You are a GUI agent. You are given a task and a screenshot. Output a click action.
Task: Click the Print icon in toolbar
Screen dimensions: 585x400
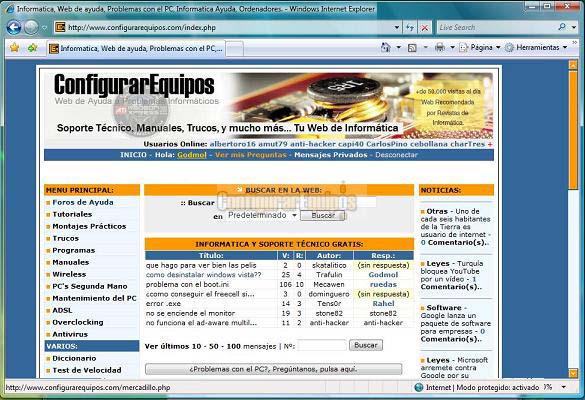[440, 47]
